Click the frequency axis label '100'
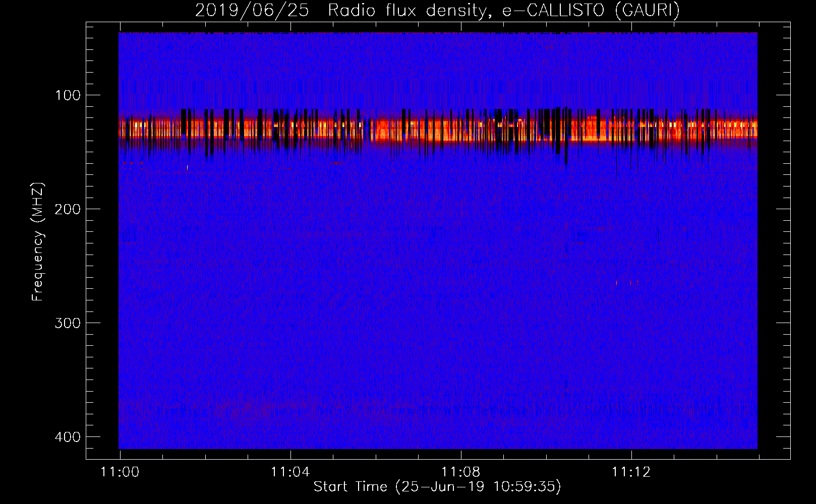This screenshot has width=816, height=504. point(68,95)
